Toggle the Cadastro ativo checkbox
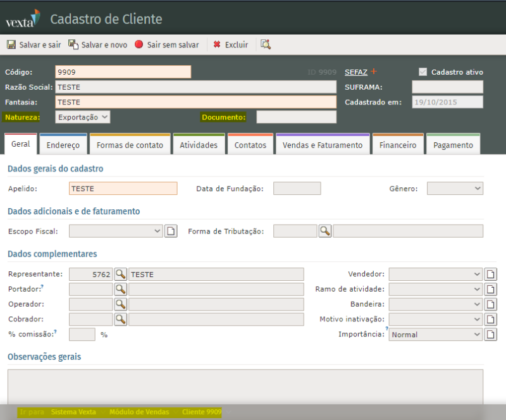The height and width of the screenshot is (420, 506). [x=423, y=72]
